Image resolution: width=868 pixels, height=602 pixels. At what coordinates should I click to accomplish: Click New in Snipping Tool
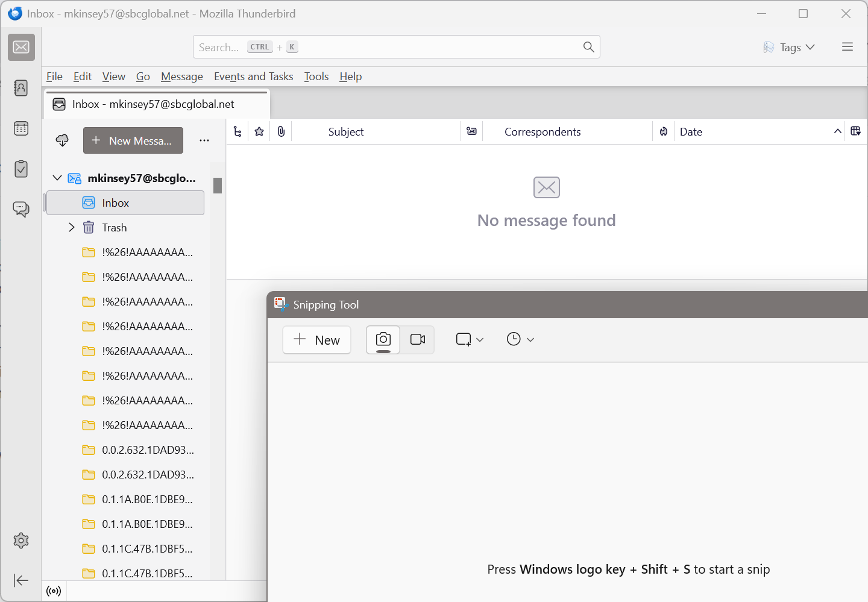[316, 340]
